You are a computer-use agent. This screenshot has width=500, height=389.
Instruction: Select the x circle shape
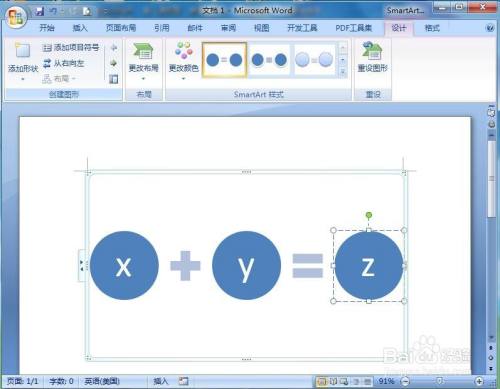click(x=124, y=265)
